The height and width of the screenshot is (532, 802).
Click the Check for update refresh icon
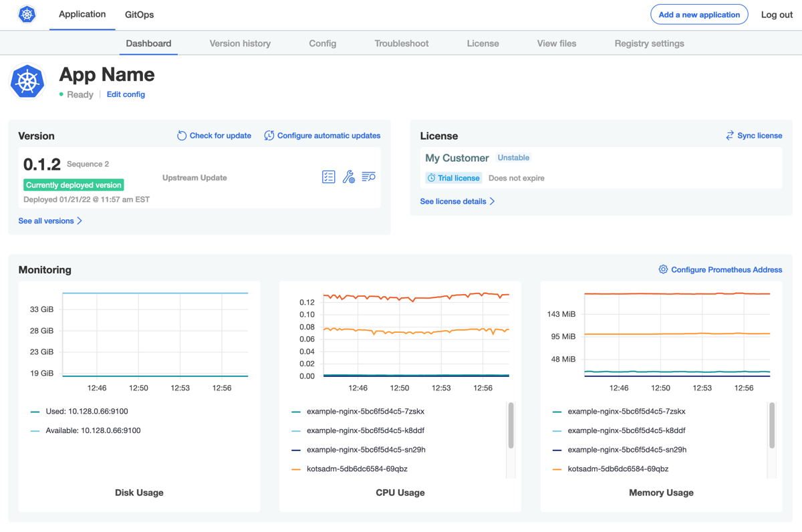point(181,135)
